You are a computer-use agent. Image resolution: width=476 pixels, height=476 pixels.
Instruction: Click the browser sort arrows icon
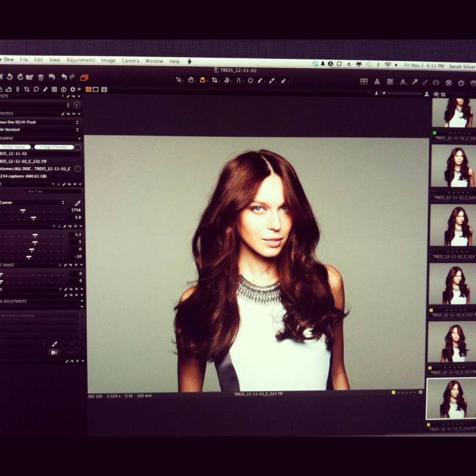(x=443, y=95)
